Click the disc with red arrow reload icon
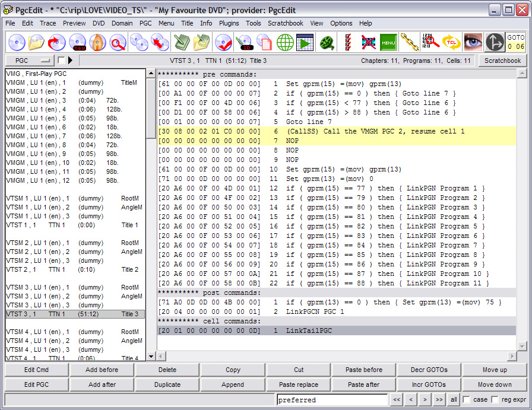The image size is (532, 410). tap(56, 42)
